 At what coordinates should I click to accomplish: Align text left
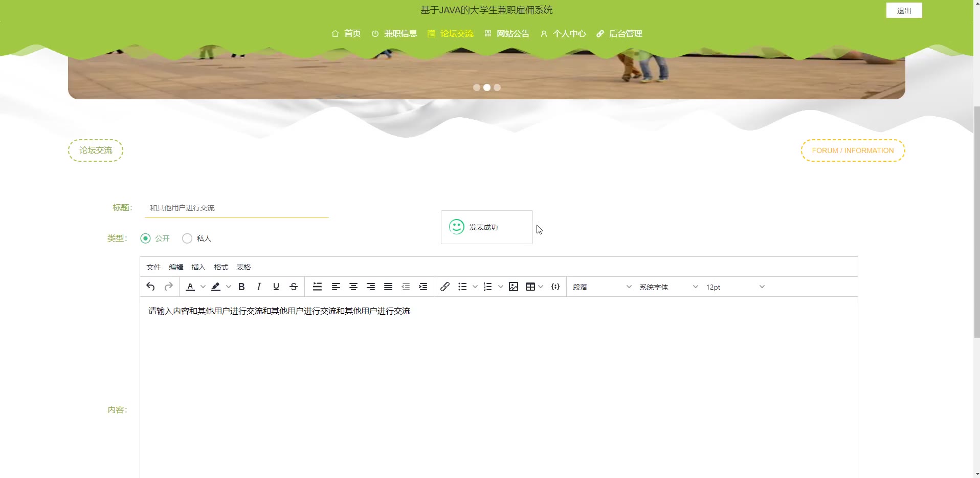coord(336,287)
